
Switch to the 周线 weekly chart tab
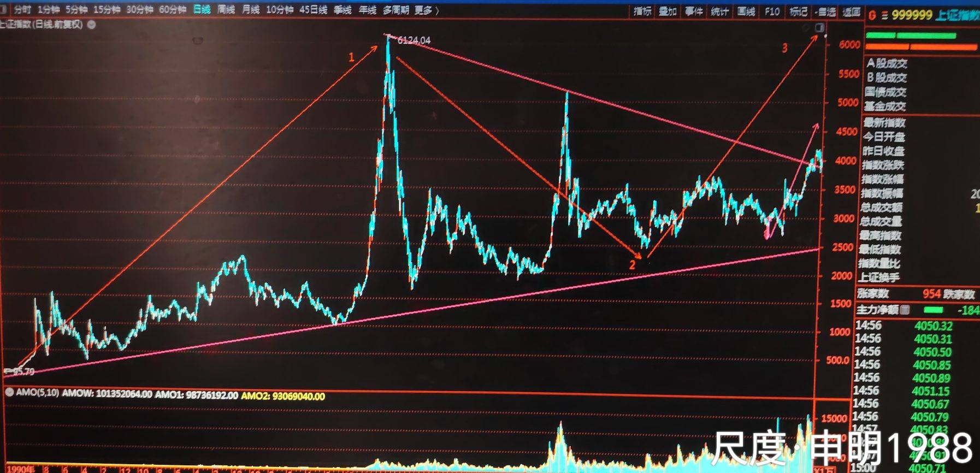pyautogui.click(x=226, y=10)
